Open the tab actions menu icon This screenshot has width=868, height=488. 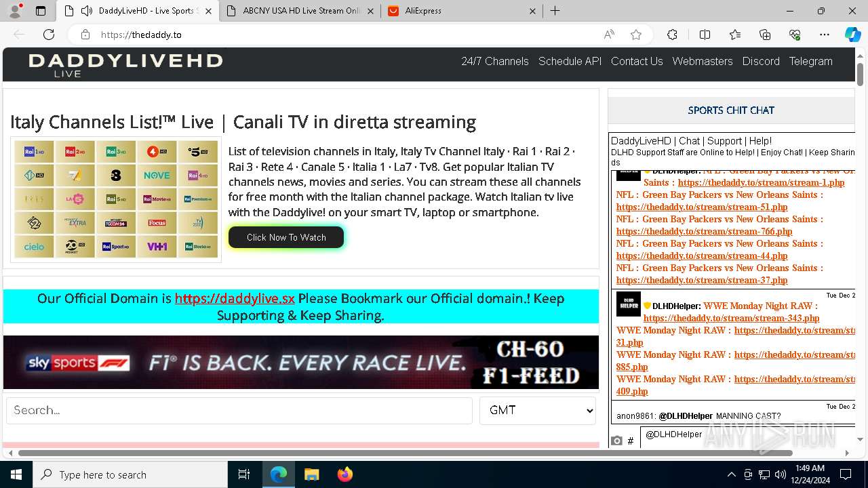coord(41,11)
